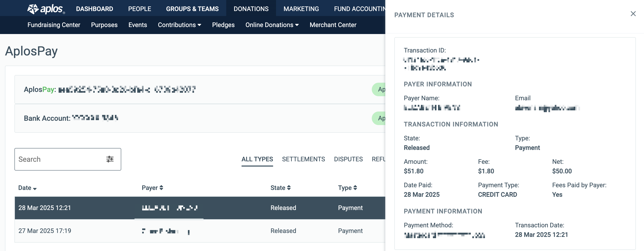Open People menu

pos(139,9)
